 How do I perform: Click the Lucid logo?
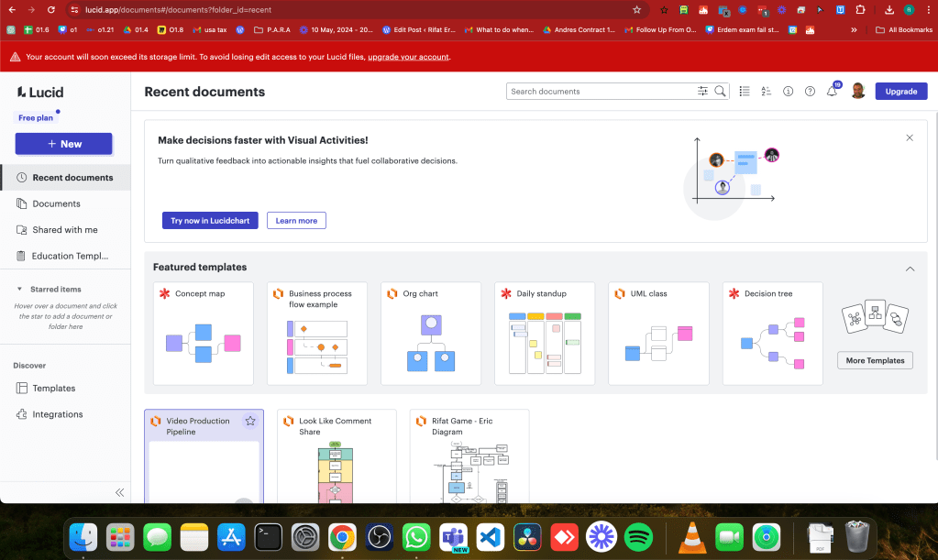click(40, 92)
